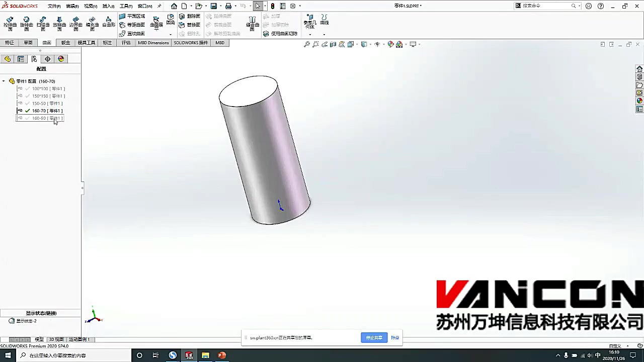The image size is (644, 362).
Task: Select the 旋转曲面 revolved surface tool
Action: [x=26, y=24]
